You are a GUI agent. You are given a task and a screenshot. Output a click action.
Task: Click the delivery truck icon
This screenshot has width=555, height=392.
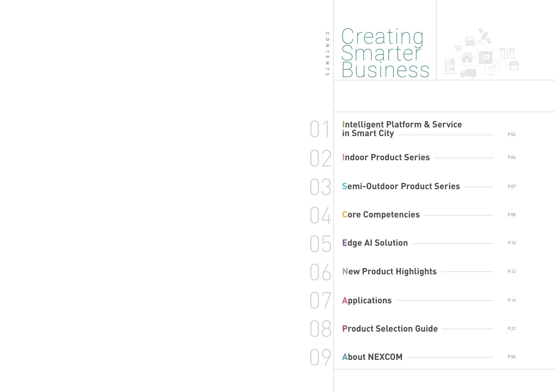(468, 73)
